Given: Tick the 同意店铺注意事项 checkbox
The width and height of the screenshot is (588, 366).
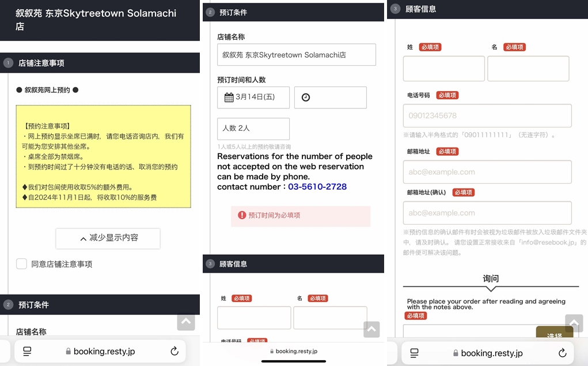Looking at the screenshot, I should pos(21,264).
